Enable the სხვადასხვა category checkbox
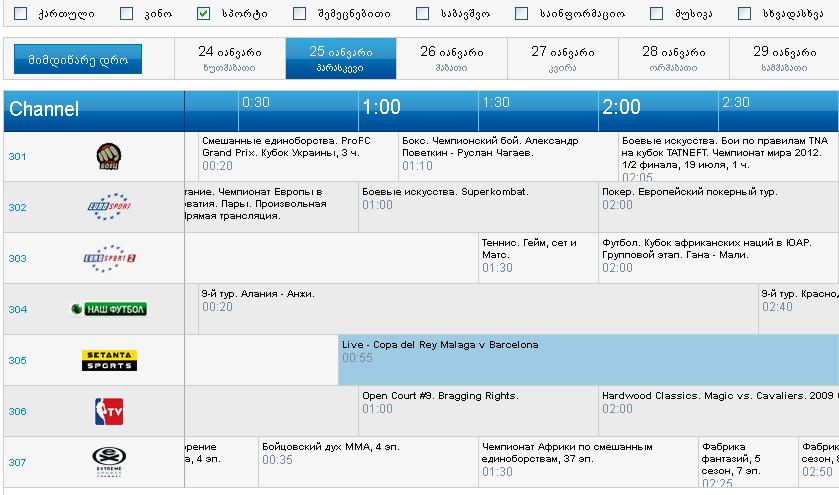Viewport: 839px width, 495px height. pos(744,13)
